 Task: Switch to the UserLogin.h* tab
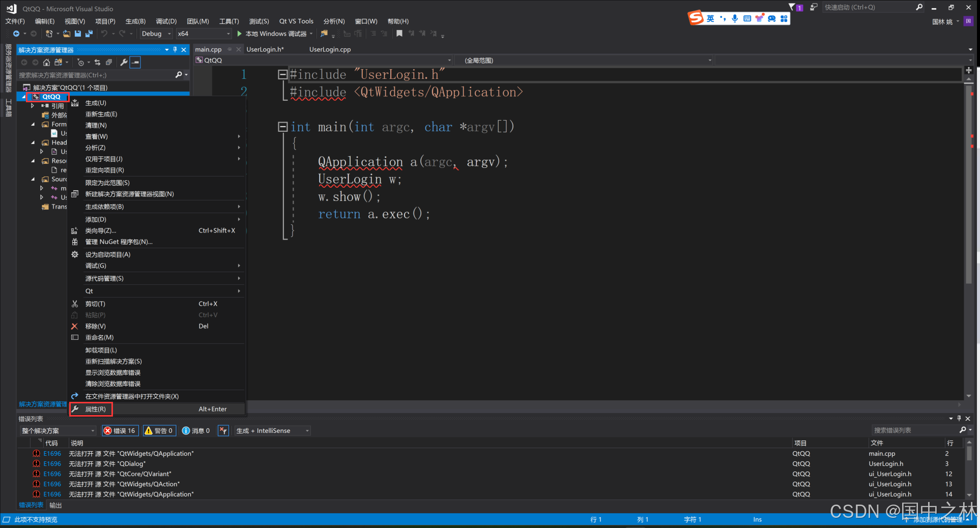click(x=265, y=49)
